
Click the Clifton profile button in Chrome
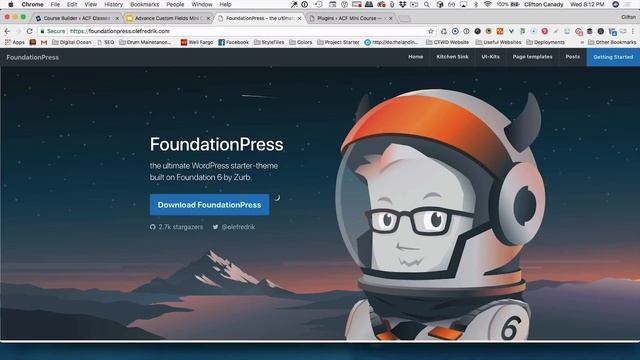tap(629, 17)
